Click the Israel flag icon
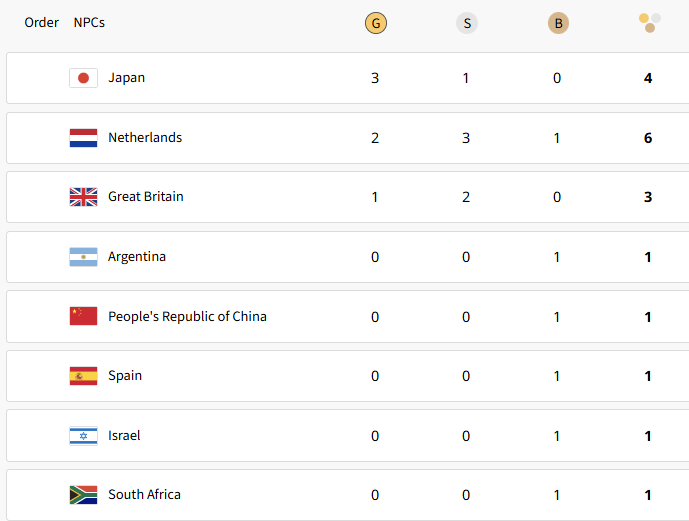The height and width of the screenshot is (521, 689). point(83,436)
